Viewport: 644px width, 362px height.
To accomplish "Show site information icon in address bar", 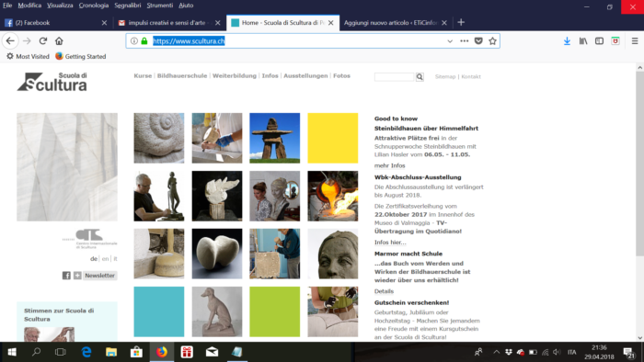I will [x=134, y=41].
